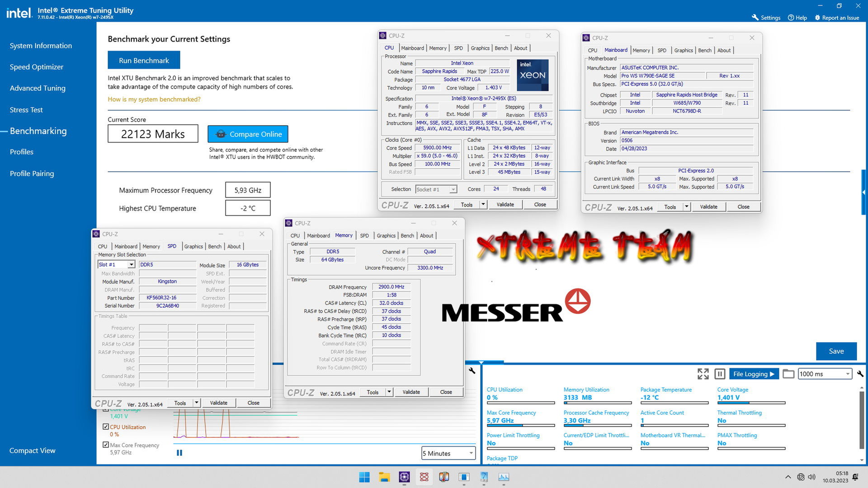Expand Tools arrow in CPU-Z Memory window
Image resolution: width=868 pixels, height=488 pixels.
389,392
